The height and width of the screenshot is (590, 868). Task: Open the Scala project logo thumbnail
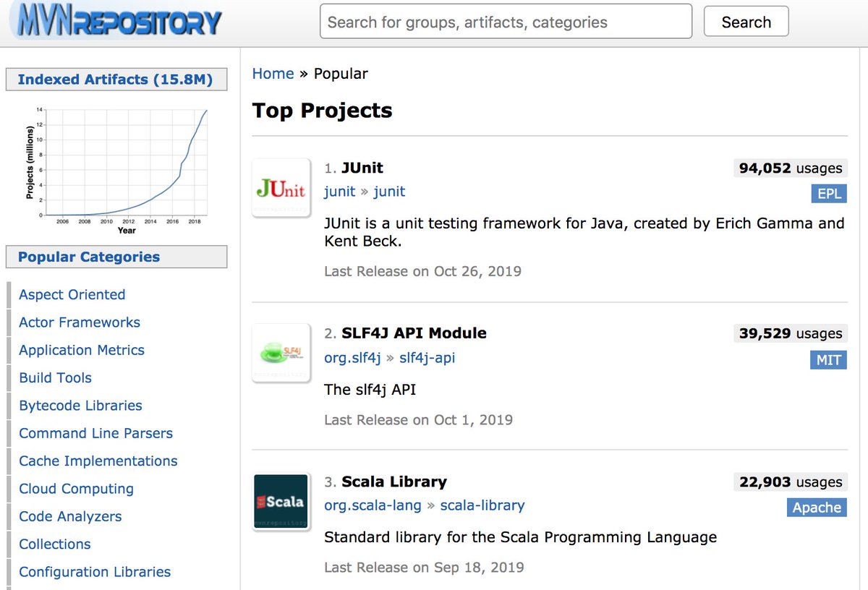(x=281, y=502)
